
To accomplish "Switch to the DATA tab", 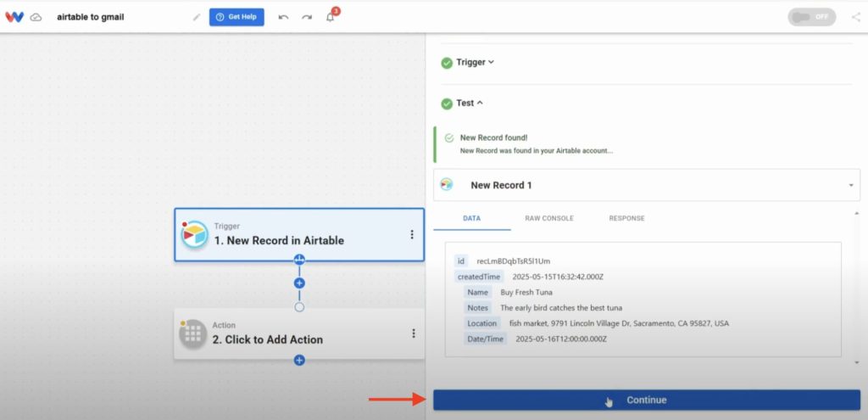I will [471, 218].
